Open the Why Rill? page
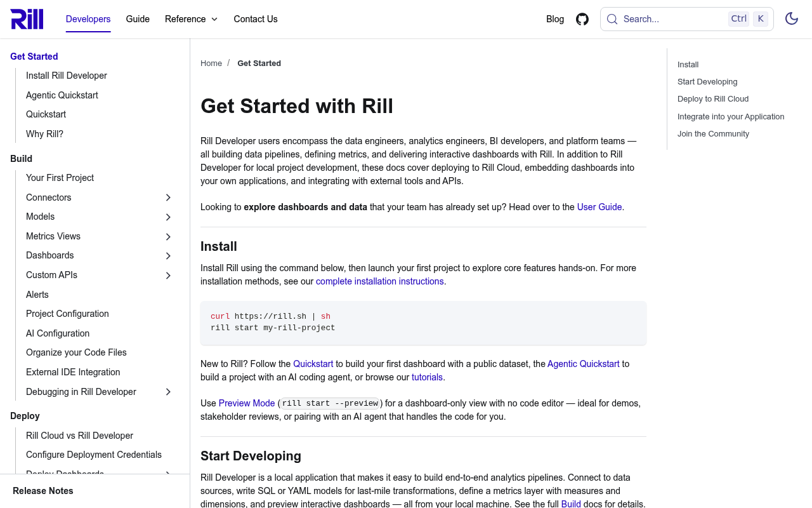 [x=44, y=134]
